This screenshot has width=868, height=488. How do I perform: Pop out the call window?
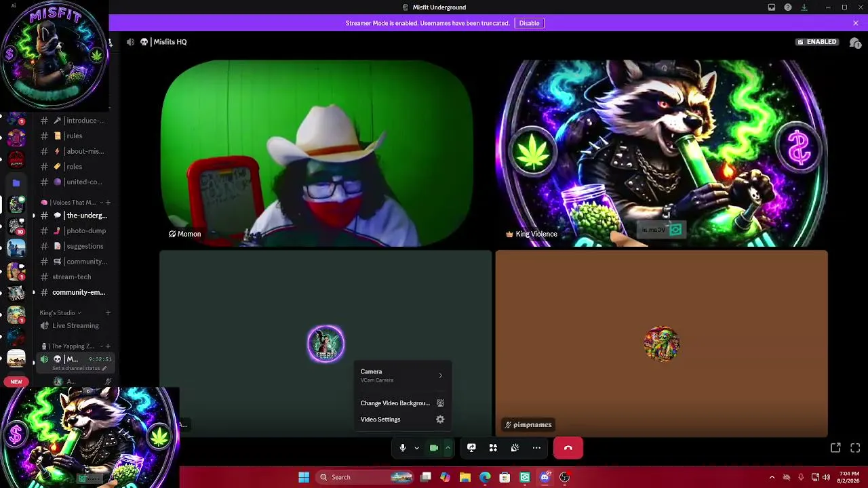(x=835, y=447)
